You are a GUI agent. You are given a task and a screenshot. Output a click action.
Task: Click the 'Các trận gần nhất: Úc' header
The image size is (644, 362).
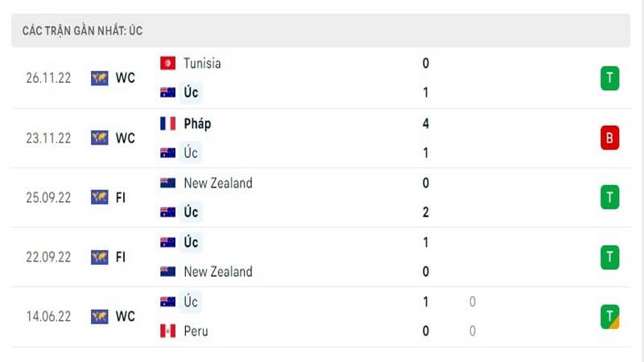click(x=83, y=31)
